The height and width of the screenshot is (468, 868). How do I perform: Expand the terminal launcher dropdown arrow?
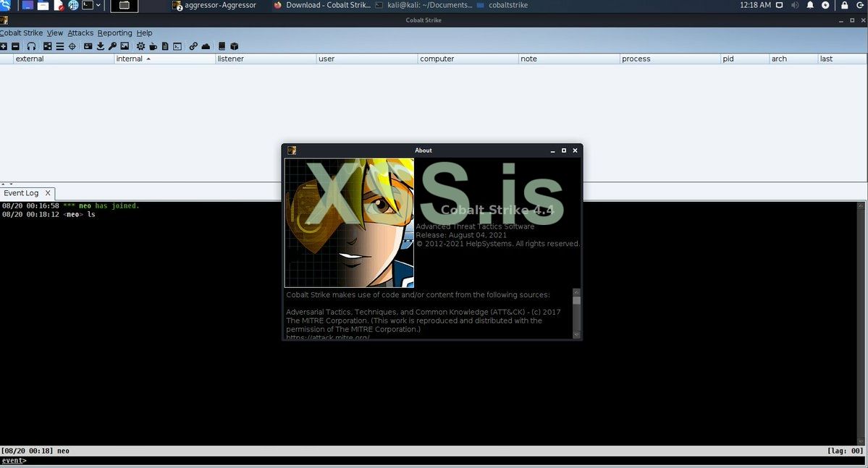point(98,6)
